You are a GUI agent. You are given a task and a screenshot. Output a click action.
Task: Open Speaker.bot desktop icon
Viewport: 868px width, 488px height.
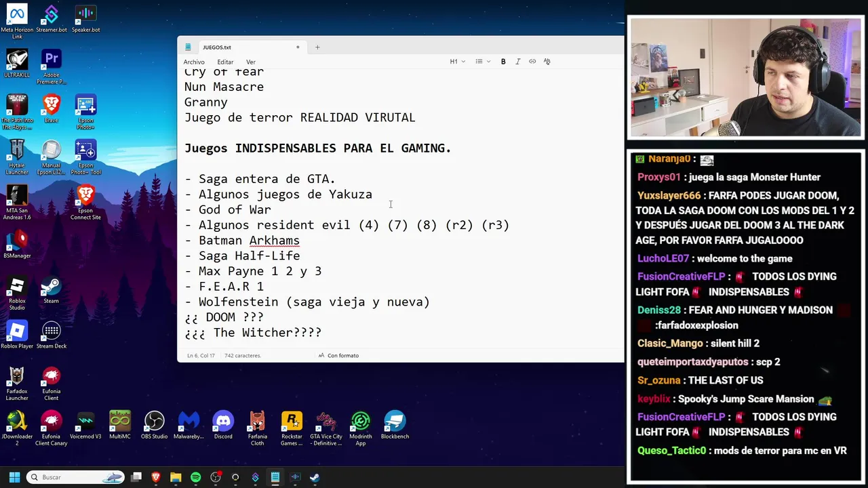click(x=85, y=20)
